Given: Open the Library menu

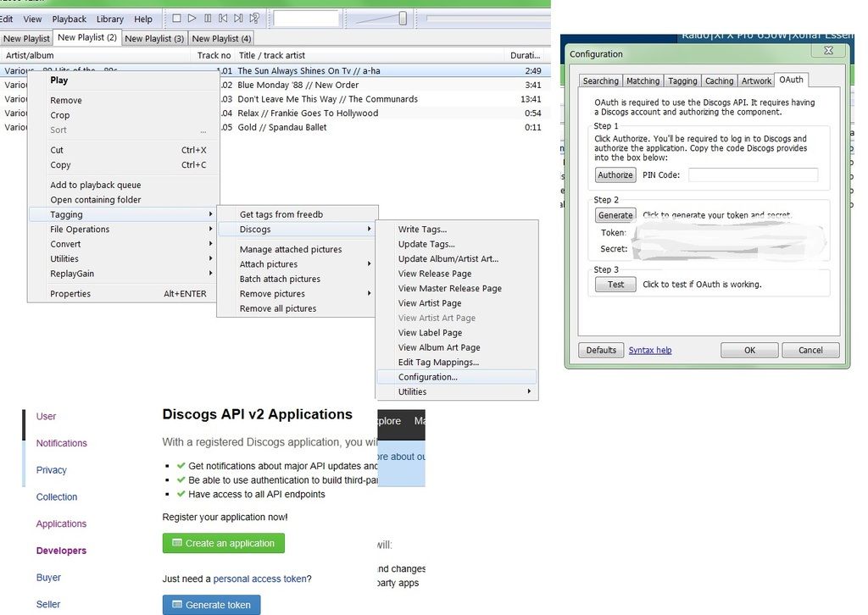Looking at the screenshot, I should click(x=109, y=19).
